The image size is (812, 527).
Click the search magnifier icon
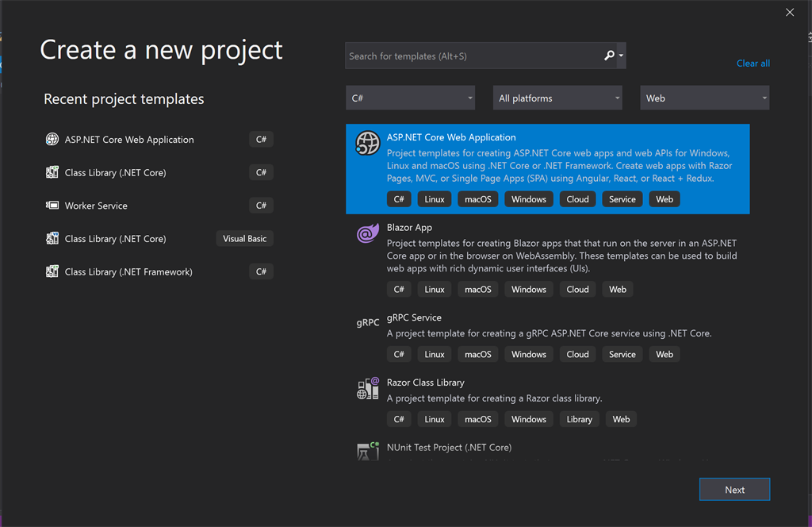pyautogui.click(x=609, y=56)
